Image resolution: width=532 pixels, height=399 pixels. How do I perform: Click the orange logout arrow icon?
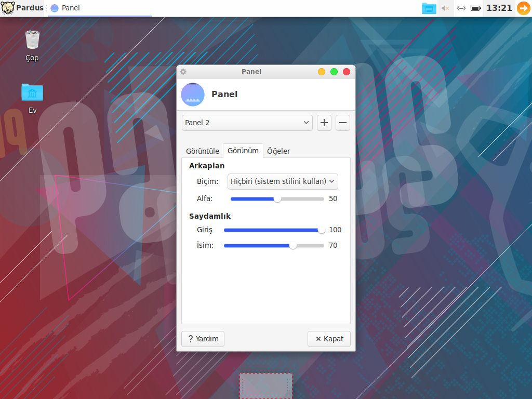[524, 8]
